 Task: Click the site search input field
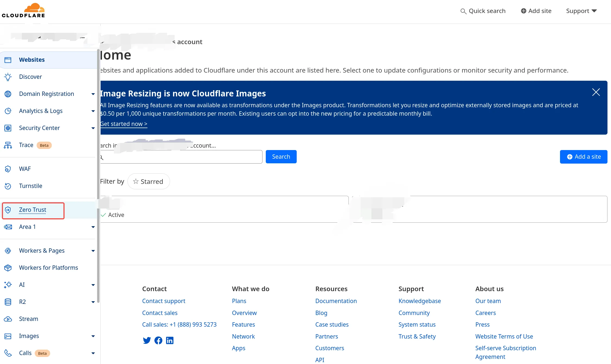[182, 157]
